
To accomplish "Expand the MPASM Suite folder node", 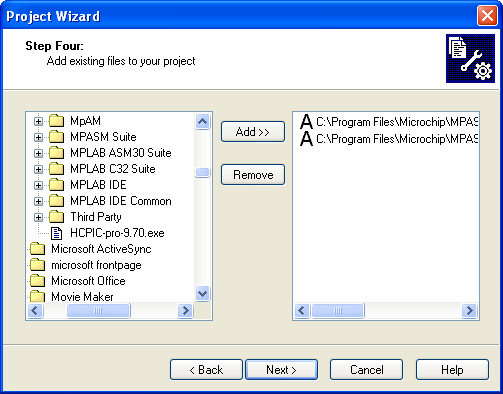I will click(38, 137).
